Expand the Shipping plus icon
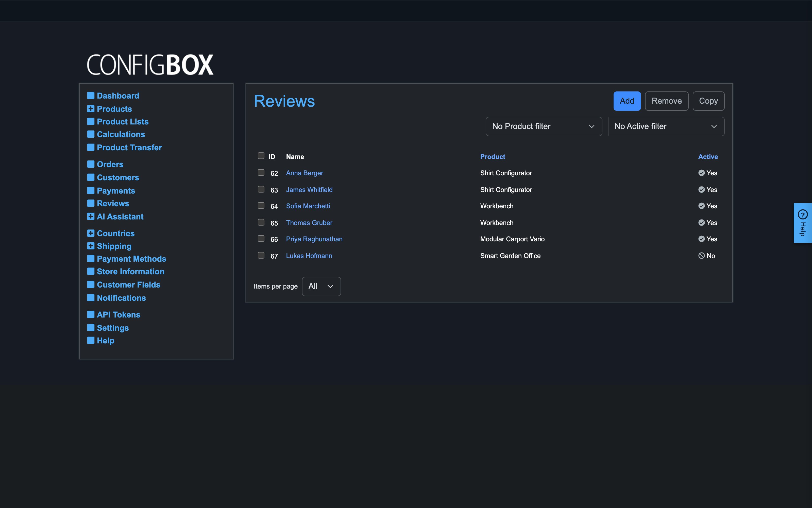812x508 pixels. click(91, 246)
